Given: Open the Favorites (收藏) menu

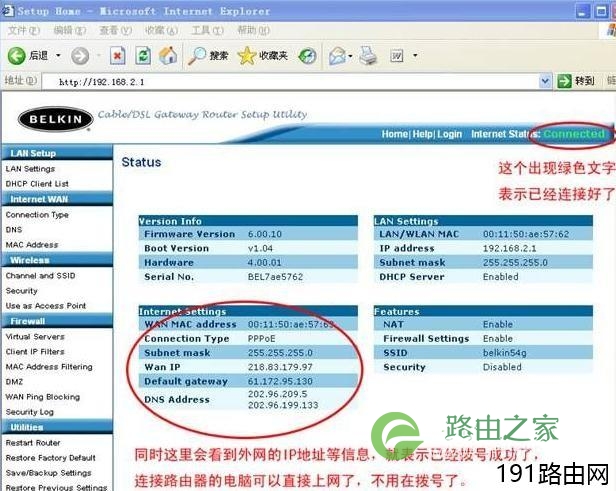Looking at the screenshot, I should click(161, 31).
